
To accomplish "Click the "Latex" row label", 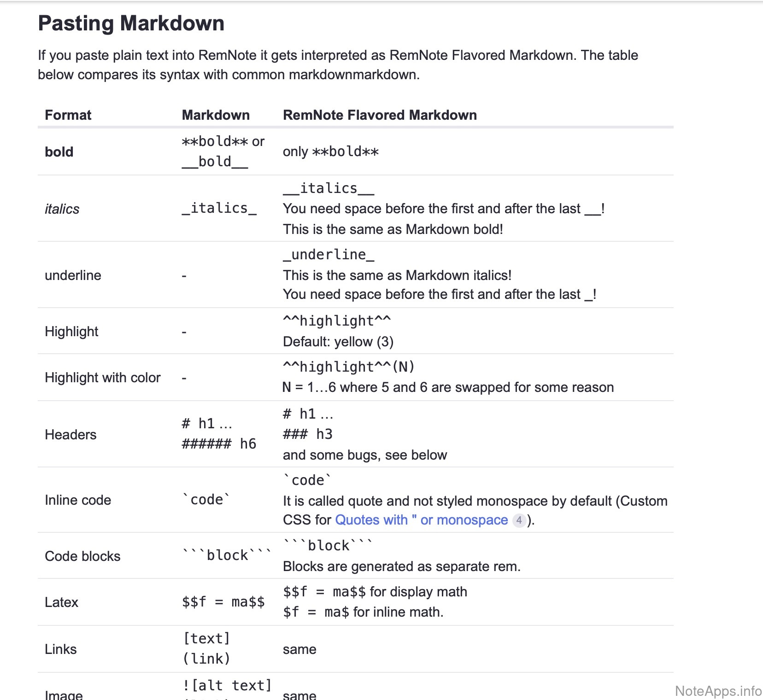I will (x=61, y=602).
